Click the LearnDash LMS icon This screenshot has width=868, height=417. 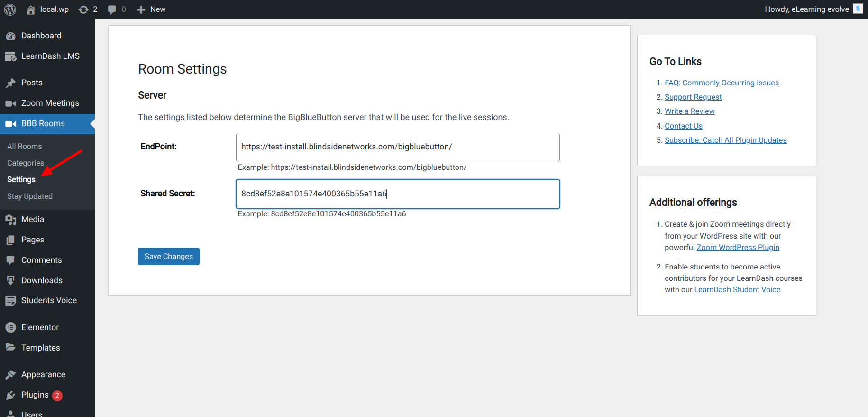pyautogui.click(x=10, y=56)
